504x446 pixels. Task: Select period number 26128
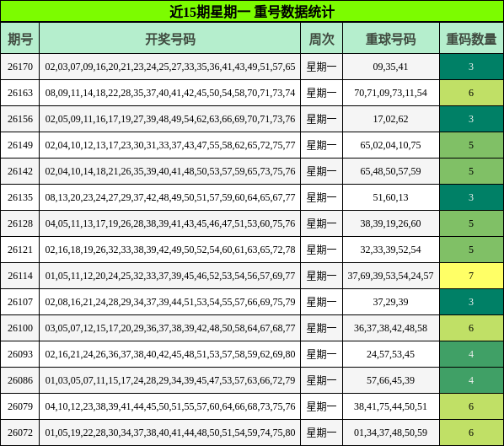click(20, 223)
